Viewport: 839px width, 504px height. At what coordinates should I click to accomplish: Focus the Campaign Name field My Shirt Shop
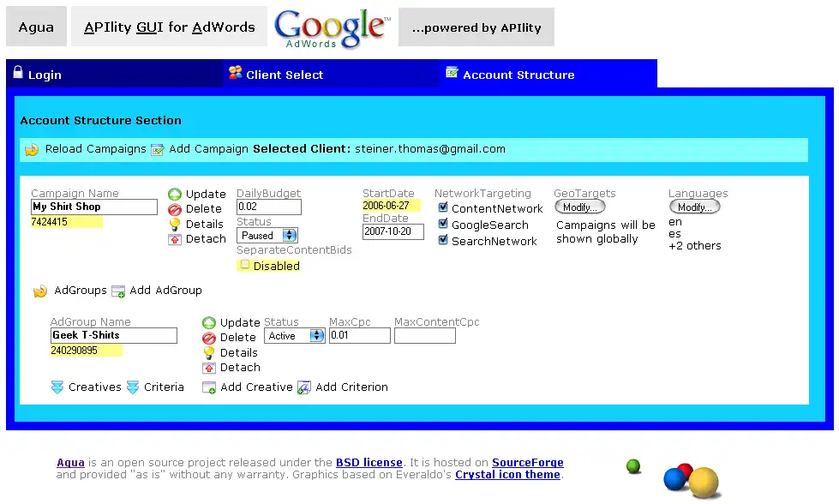tap(94, 207)
